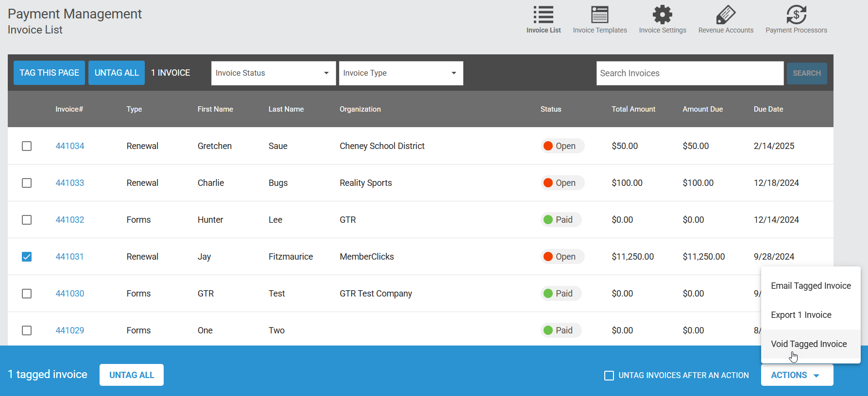This screenshot has width=868, height=396.
Task: Click the Type column header
Action: 134,109
